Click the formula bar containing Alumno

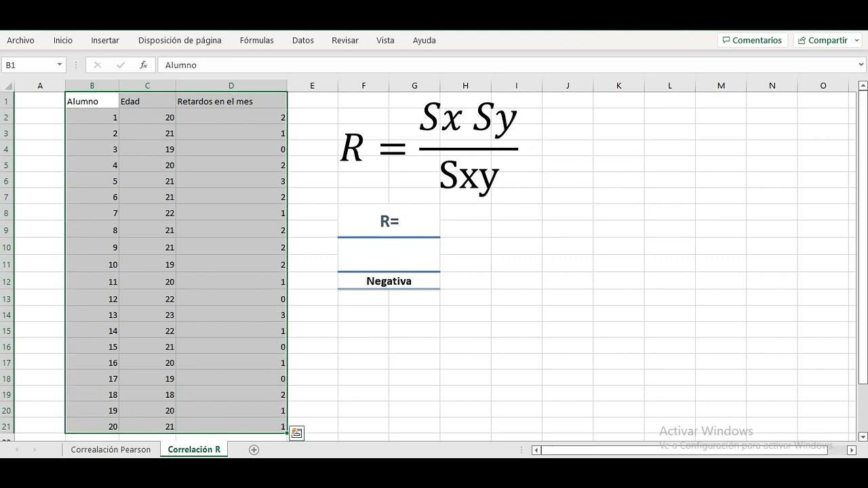coord(507,65)
